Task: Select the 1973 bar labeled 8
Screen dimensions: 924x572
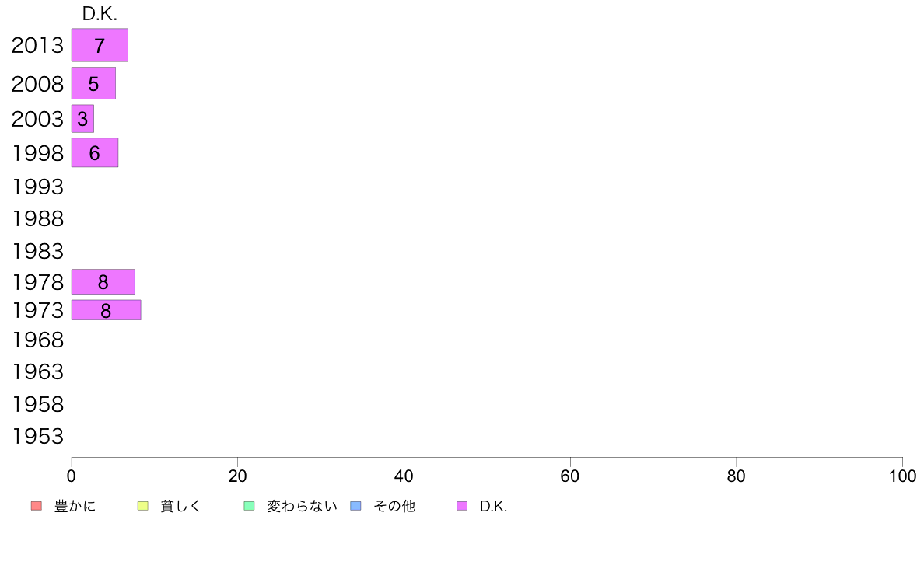Action: [106, 310]
